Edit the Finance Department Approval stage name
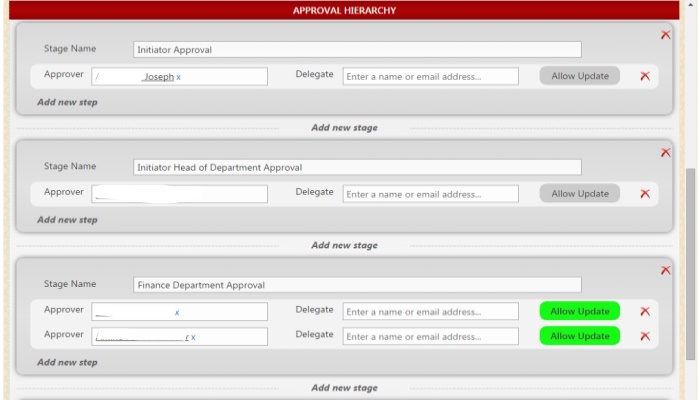The width and height of the screenshot is (700, 400). pyautogui.click(x=357, y=285)
